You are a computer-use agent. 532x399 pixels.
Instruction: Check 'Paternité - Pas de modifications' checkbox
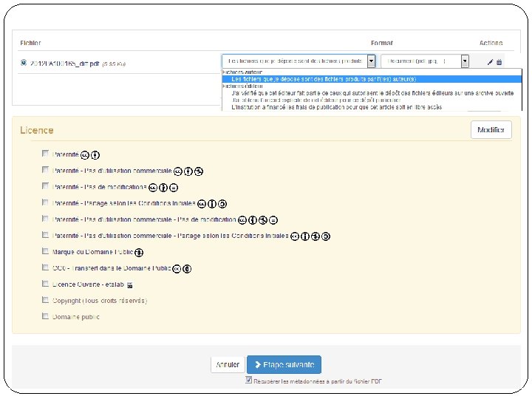45,185
